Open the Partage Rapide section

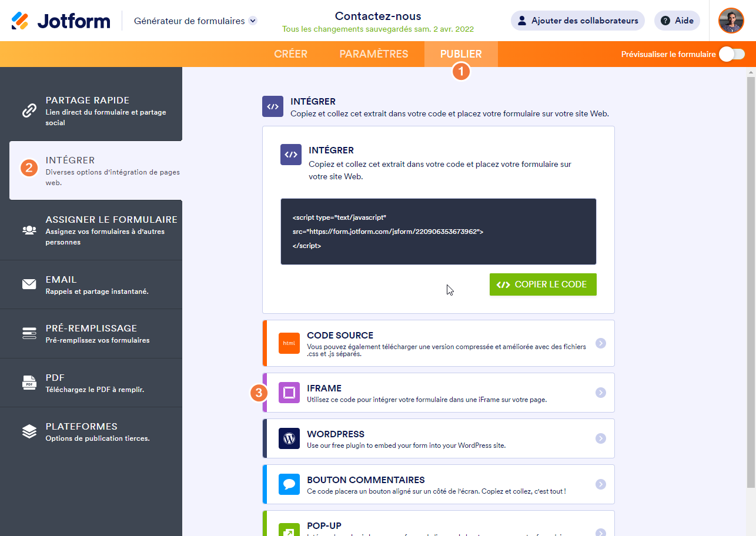pyautogui.click(x=91, y=111)
